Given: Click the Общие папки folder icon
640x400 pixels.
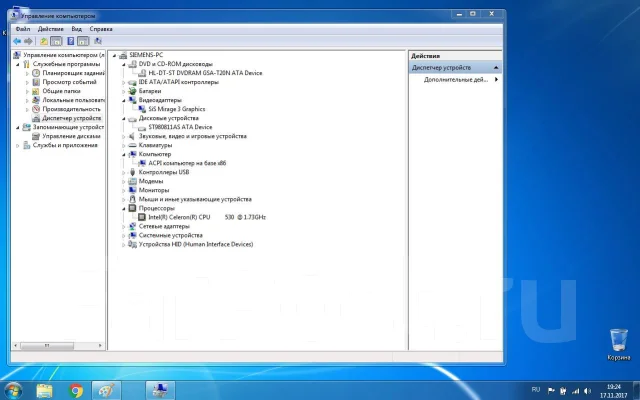Looking at the screenshot, I should click(x=36, y=91).
